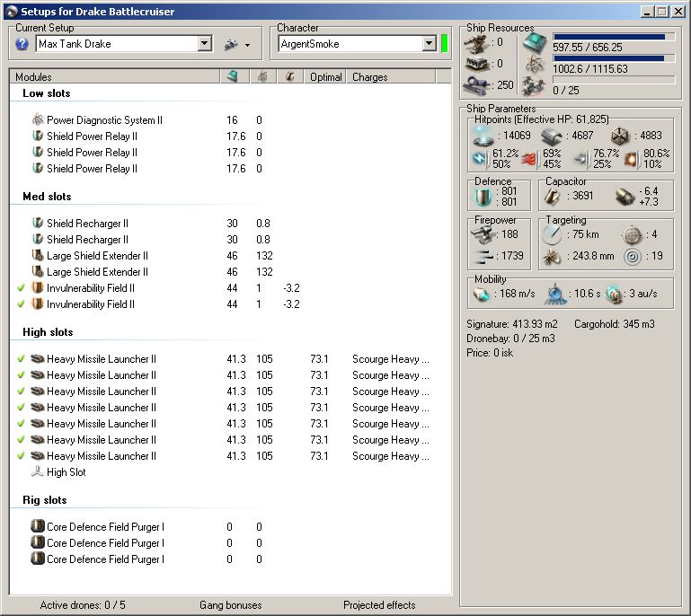Click the Low slots section header
691x616 pixels.
[x=46, y=93]
